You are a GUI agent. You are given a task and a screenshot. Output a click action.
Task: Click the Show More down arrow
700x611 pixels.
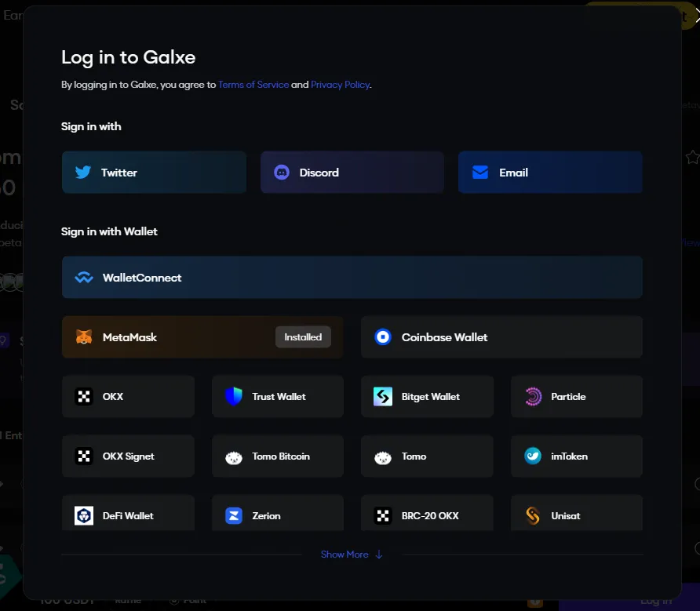coord(379,555)
